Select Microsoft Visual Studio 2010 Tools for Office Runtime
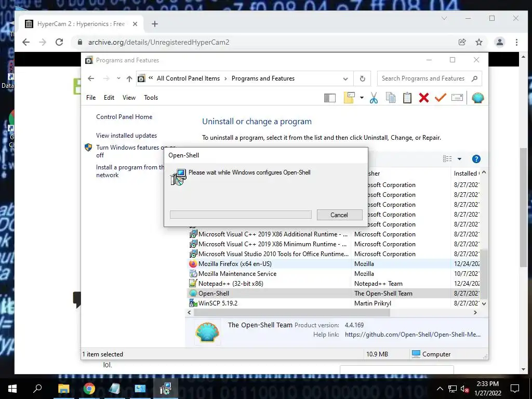This screenshot has width=532, height=399. [x=334, y=254]
